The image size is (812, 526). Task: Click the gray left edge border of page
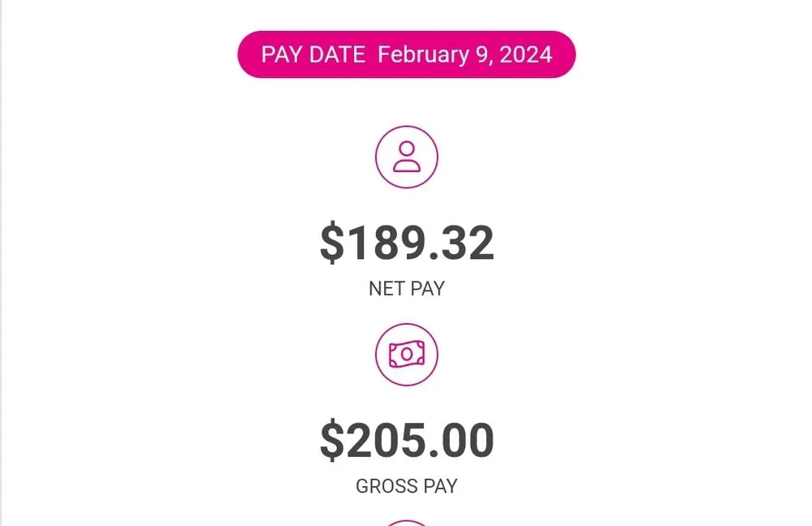click(1, 263)
